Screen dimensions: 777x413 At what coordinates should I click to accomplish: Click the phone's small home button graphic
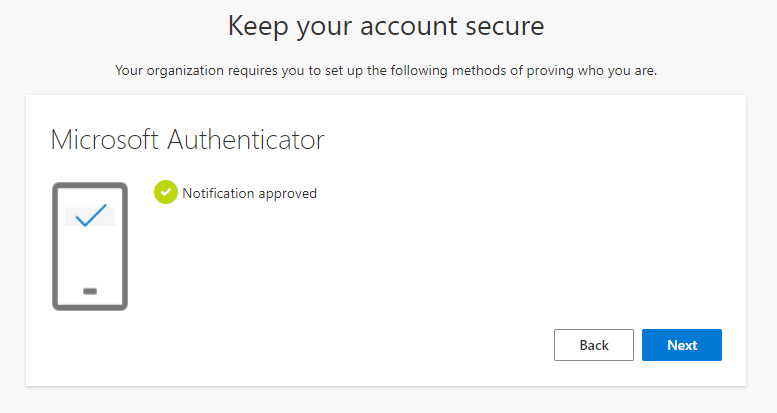click(x=90, y=292)
